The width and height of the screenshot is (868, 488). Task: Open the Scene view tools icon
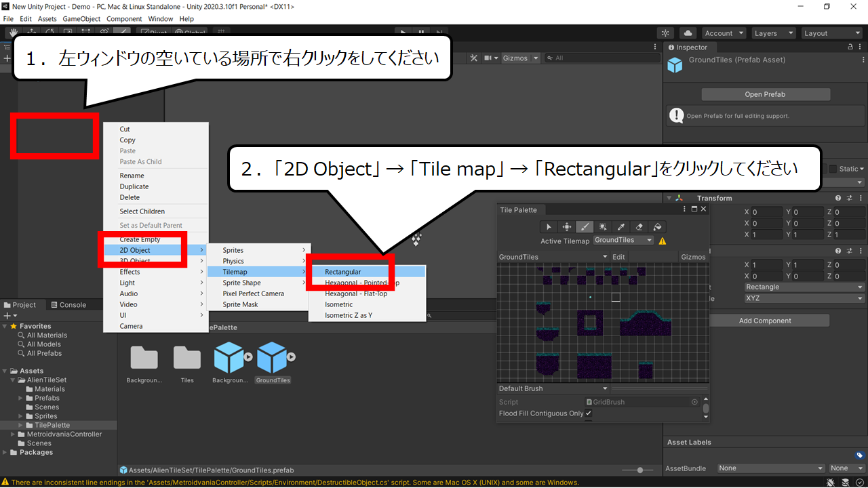coord(474,58)
